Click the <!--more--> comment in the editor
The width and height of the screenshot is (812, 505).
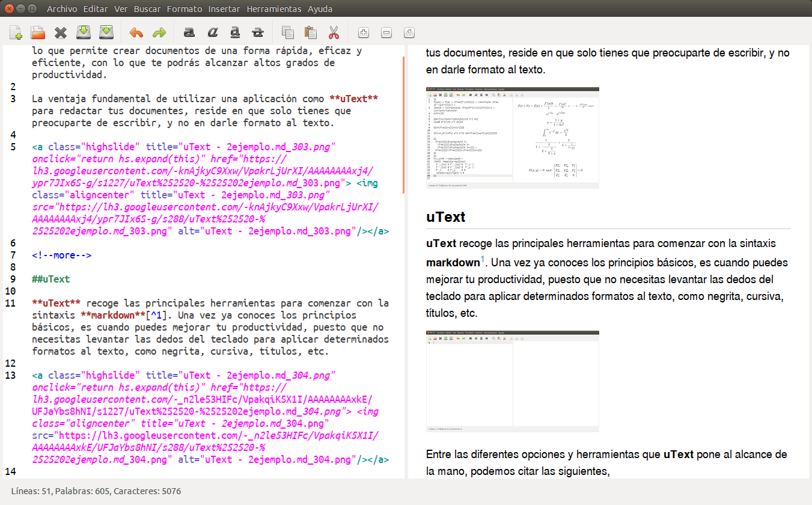click(61, 255)
